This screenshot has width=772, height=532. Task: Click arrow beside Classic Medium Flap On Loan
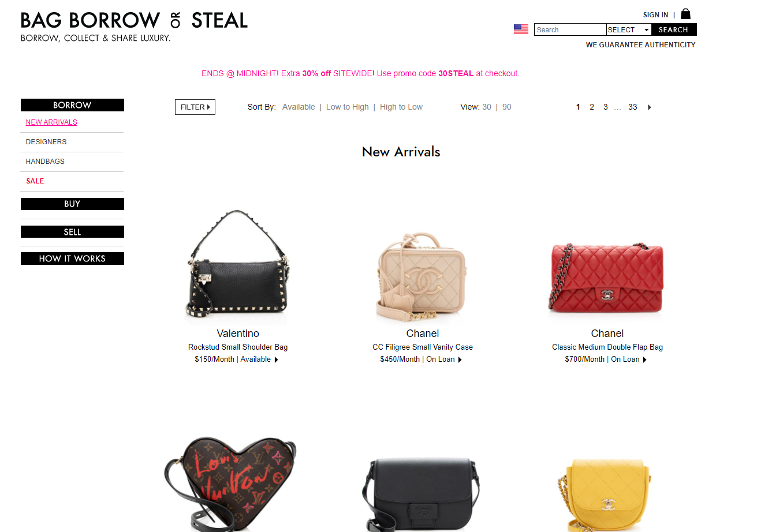tap(644, 359)
